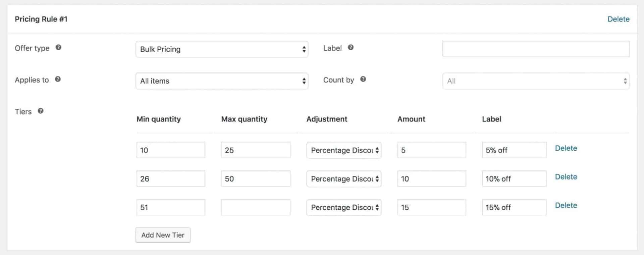Image resolution: width=644 pixels, height=255 pixels.
Task: Click the 'Amount' column header
Action: (411, 119)
